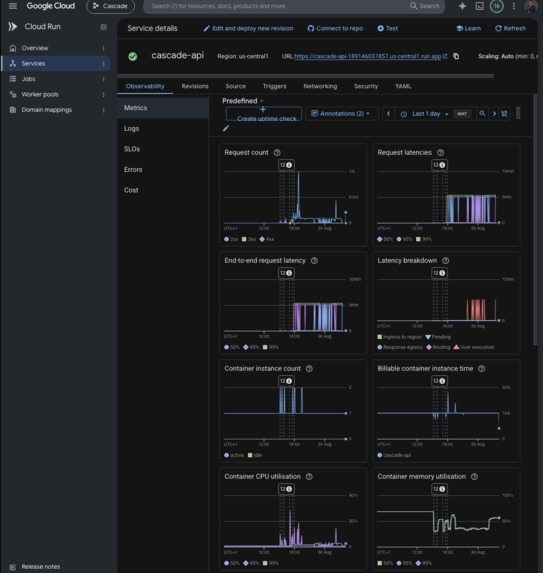Screen dimensions: 543x573
Task: Click the Refresh button
Action: (x=510, y=29)
